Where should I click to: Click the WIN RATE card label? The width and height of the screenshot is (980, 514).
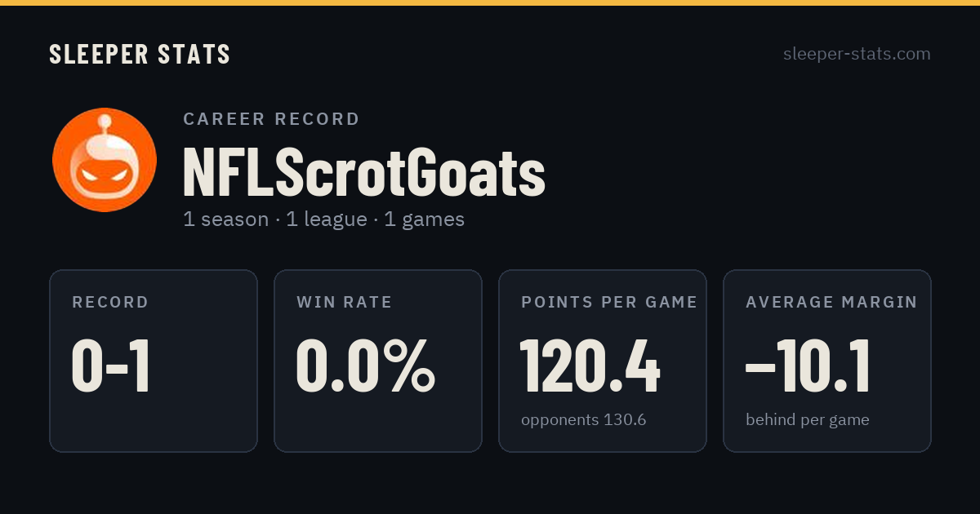click(x=345, y=303)
